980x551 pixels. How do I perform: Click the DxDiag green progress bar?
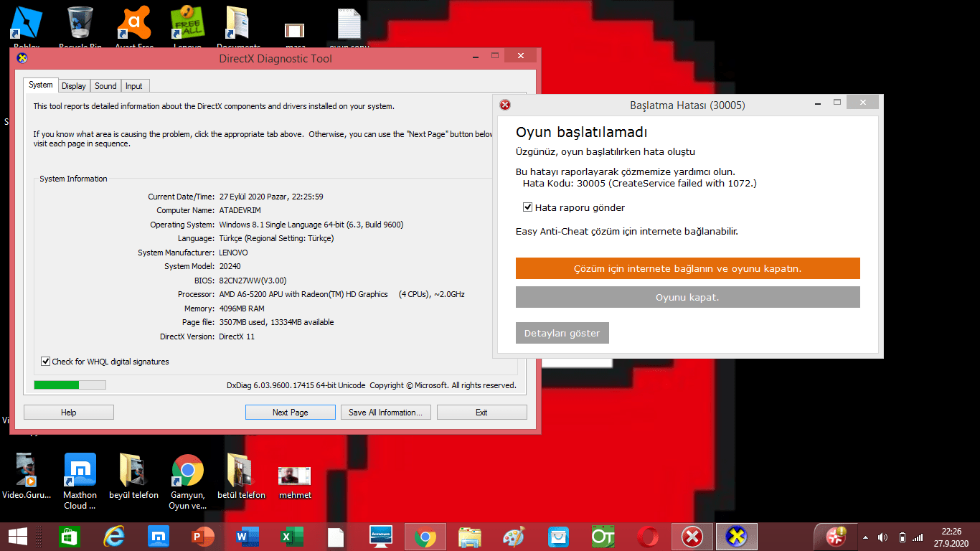click(70, 385)
